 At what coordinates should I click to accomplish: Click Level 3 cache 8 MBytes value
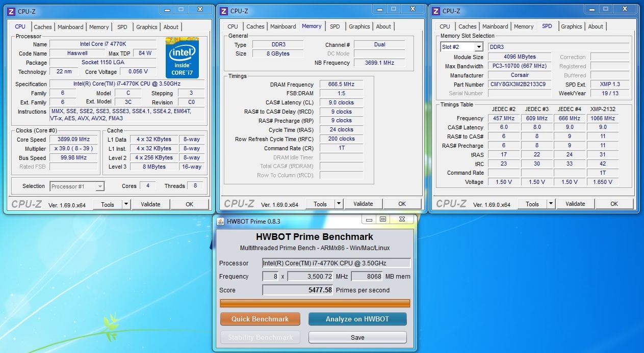pyautogui.click(x=154, y=167)
